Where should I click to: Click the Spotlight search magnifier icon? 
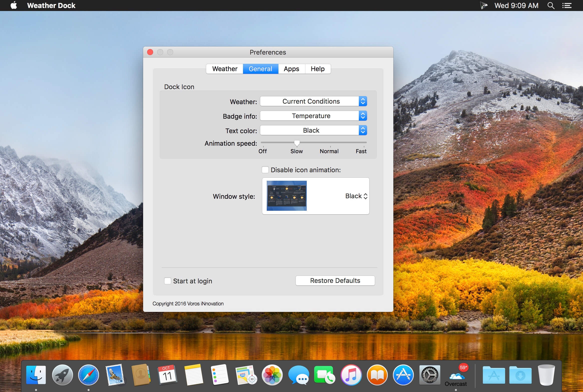[551, 6]
